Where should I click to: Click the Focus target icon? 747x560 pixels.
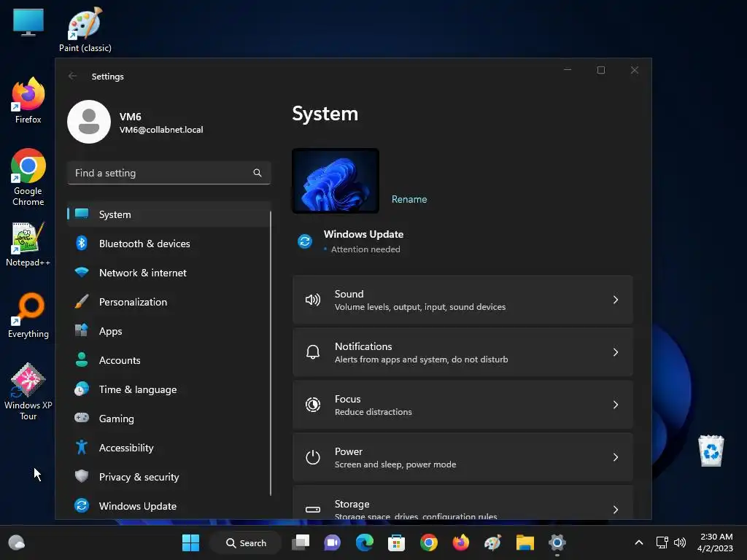[x=312, y=405]
